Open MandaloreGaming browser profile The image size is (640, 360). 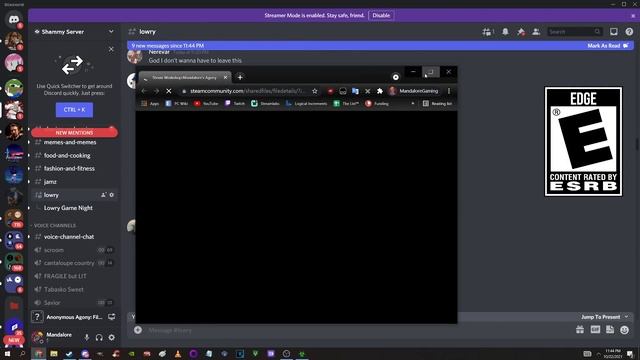tap(413, 91)
